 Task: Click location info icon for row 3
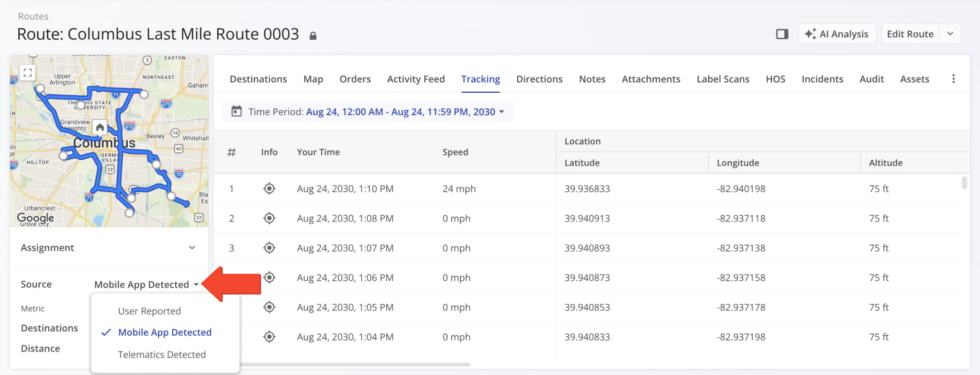pos(269,248)
